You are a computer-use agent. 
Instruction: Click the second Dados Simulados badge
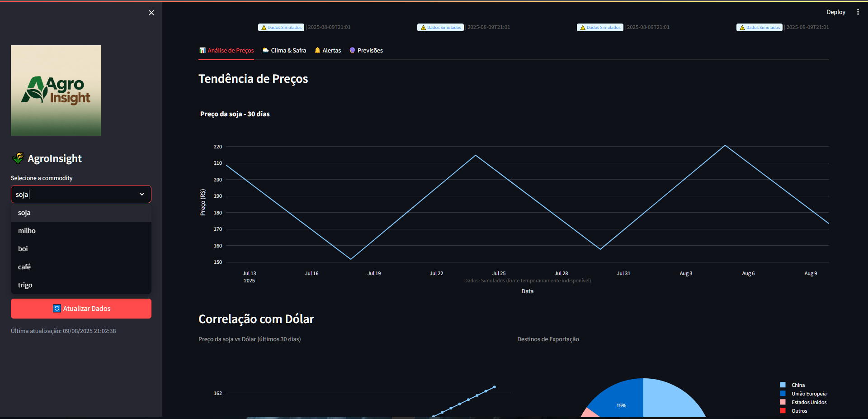pos(440,28)
